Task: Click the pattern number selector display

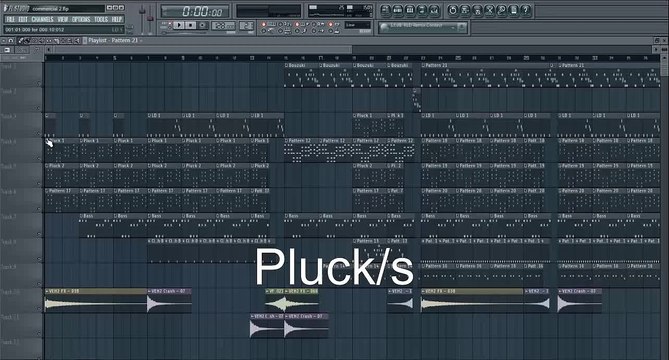Action: (x=247, y=26)
